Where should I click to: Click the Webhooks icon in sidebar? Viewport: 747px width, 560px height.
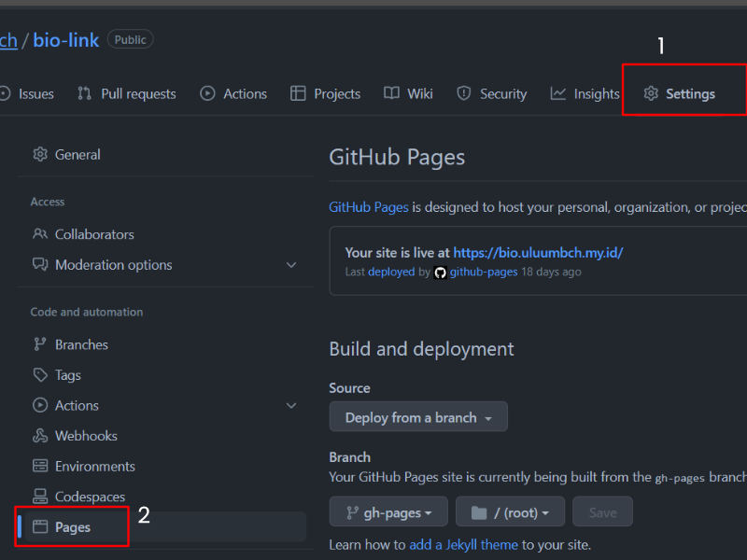coord(40,435)
